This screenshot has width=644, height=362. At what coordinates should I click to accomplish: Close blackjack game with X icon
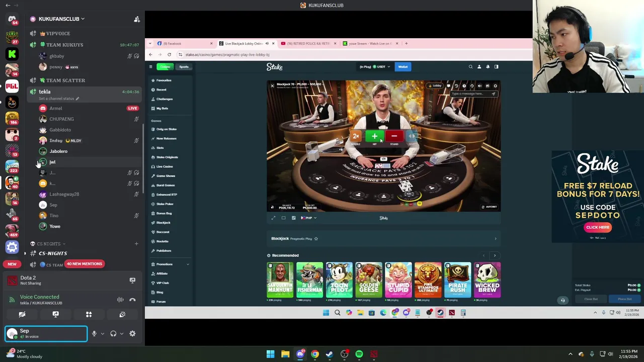click(272, 86)
